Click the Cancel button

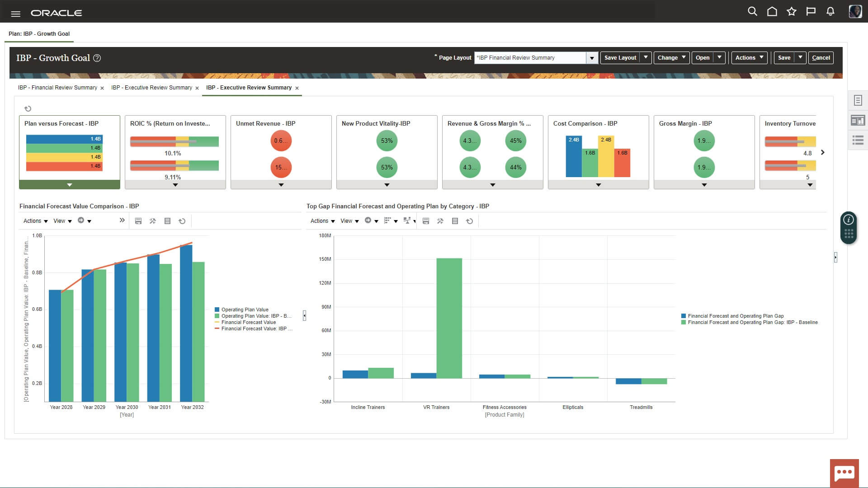[821, 58]
